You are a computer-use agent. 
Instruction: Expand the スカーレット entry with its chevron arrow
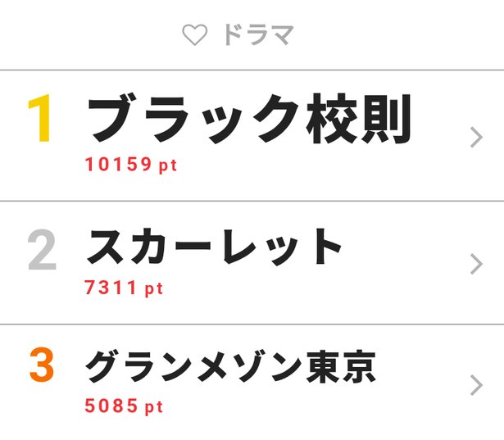click(476, 264)
